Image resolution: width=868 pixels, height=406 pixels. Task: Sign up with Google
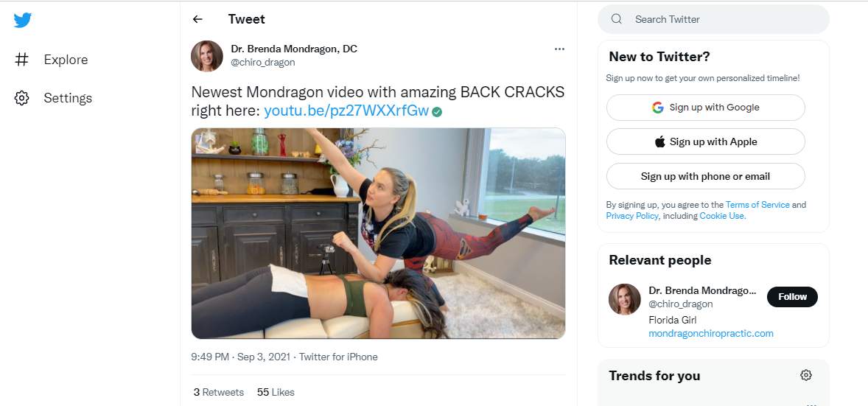click(705, 108)
